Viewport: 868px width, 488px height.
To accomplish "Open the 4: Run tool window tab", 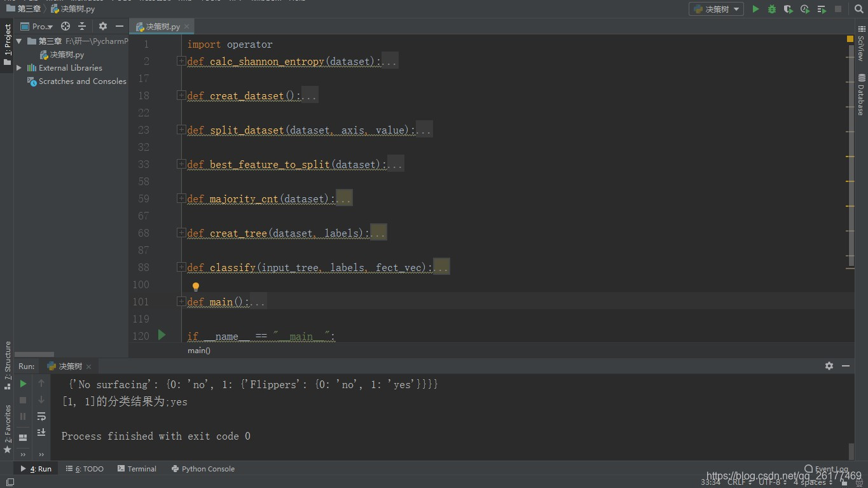I will pos(36,469).
